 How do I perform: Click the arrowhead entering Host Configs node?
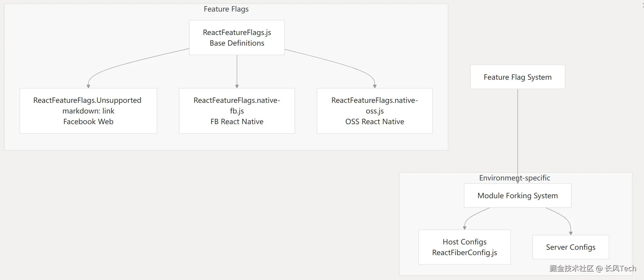464,228
